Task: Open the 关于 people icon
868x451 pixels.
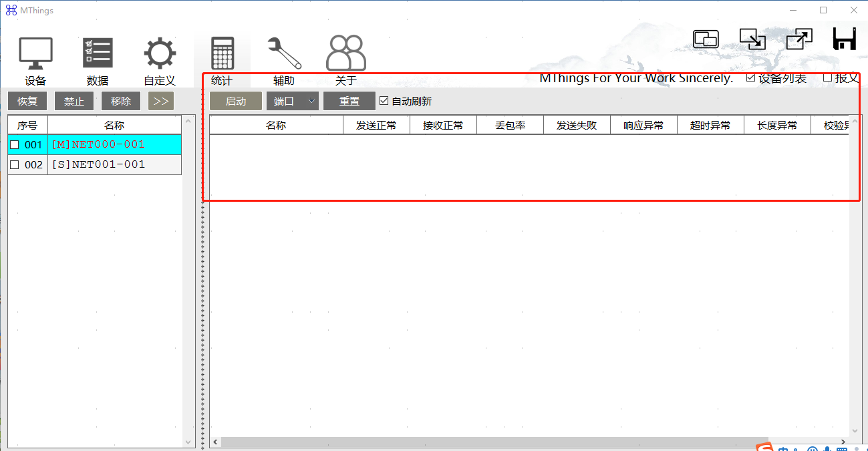Action: (345, 53)
